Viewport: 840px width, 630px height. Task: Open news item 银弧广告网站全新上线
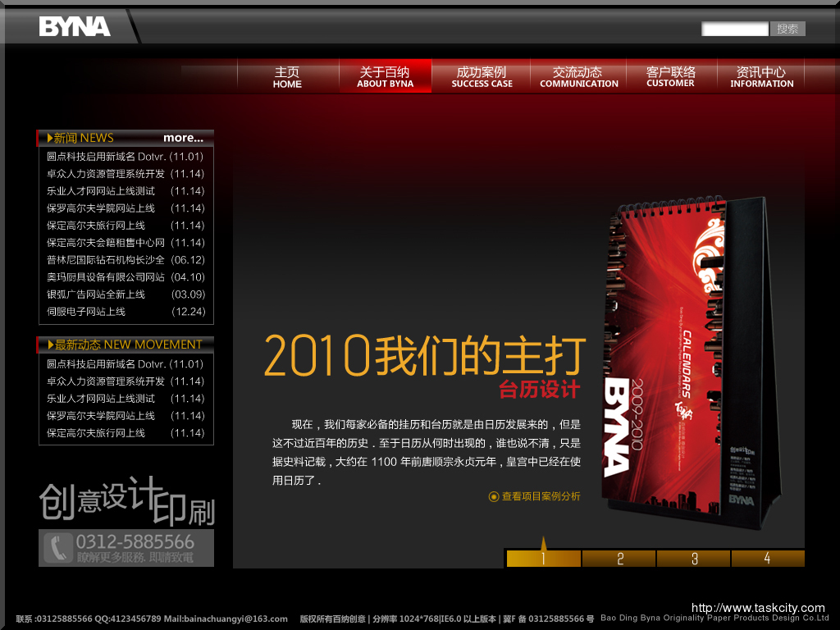pos(96,294)
